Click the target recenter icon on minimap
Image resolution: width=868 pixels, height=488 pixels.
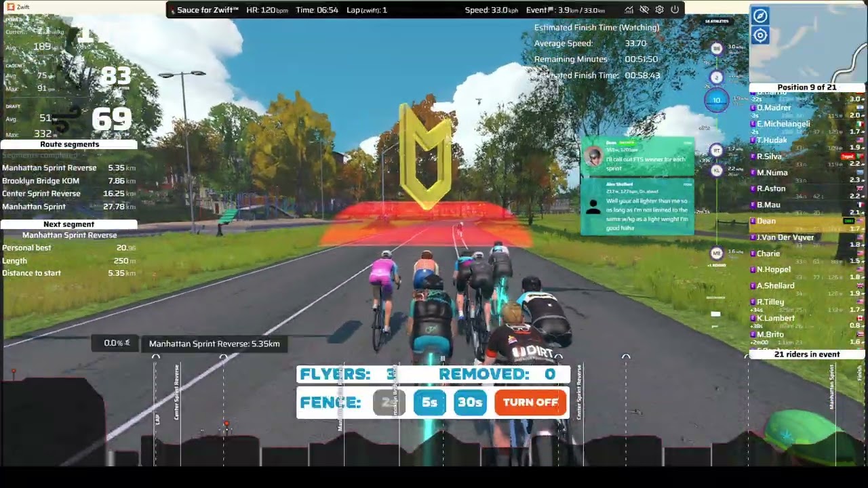tap(760, 35)
